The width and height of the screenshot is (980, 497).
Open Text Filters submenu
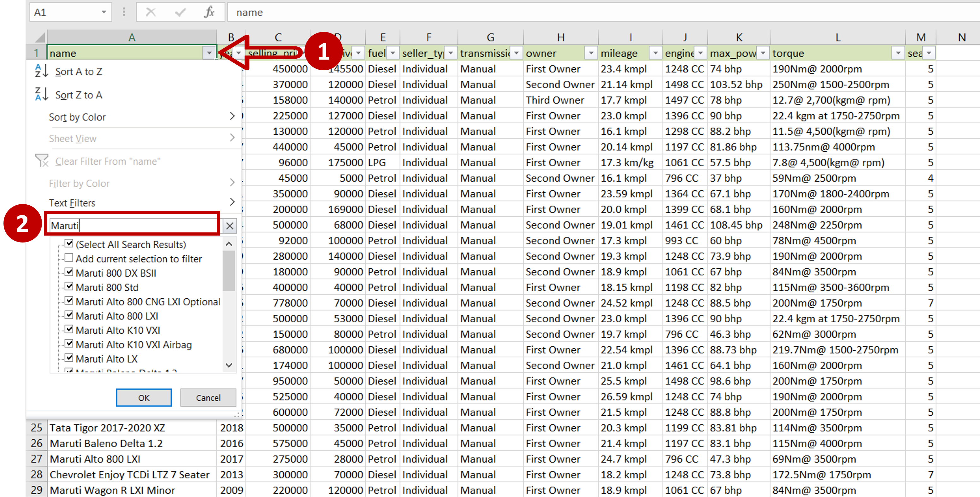coord(134,203)
